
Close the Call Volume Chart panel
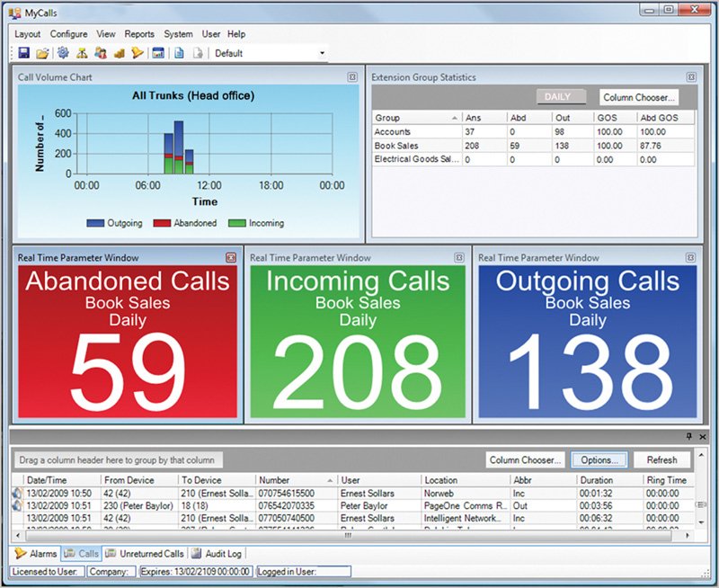tap(352, 77)
